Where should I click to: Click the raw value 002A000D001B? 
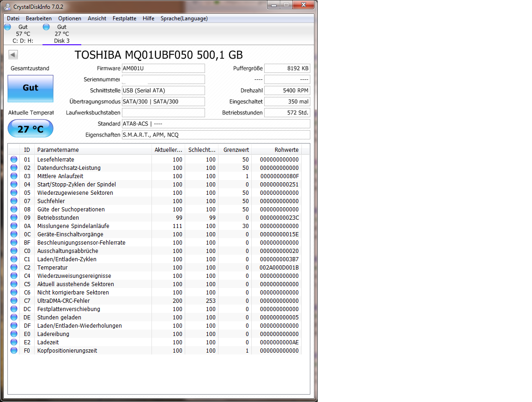point(279,267)
